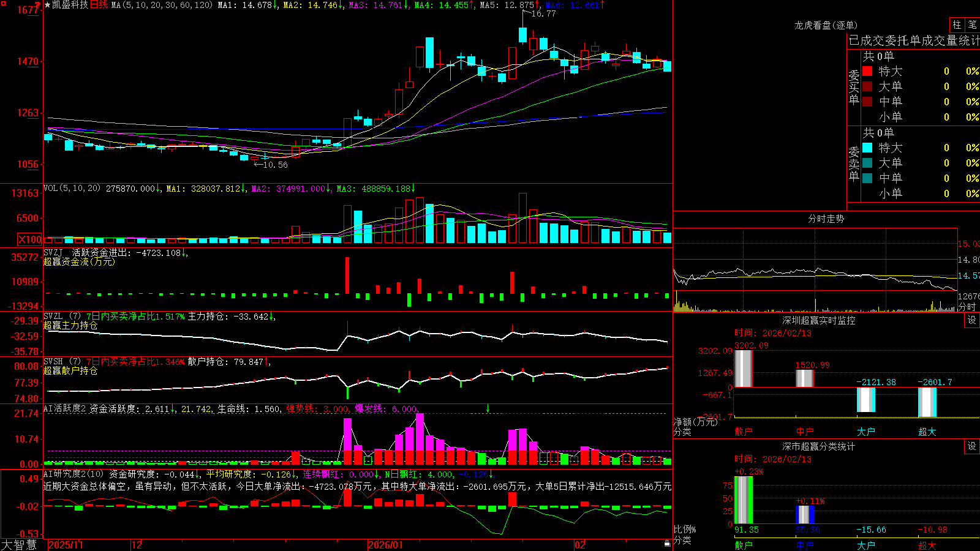Select the AI研究度2(10) indicator label

tap(73, 474)
